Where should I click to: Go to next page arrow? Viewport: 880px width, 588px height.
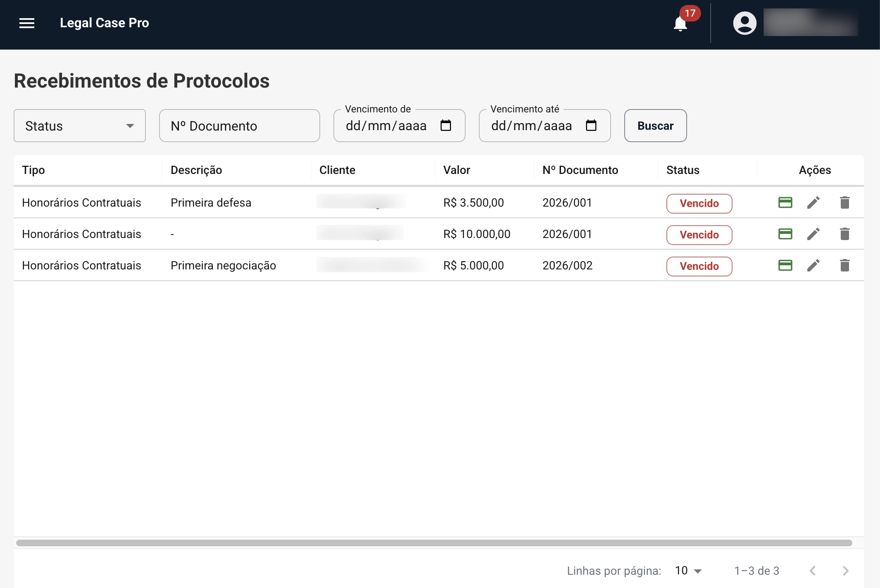(845, 571)
